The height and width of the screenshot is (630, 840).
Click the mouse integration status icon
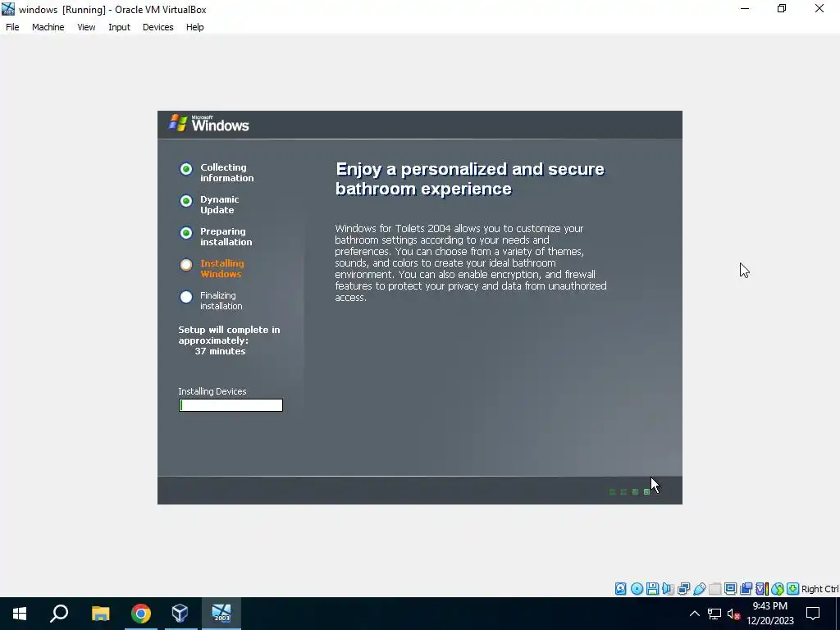tap(778, 589)
